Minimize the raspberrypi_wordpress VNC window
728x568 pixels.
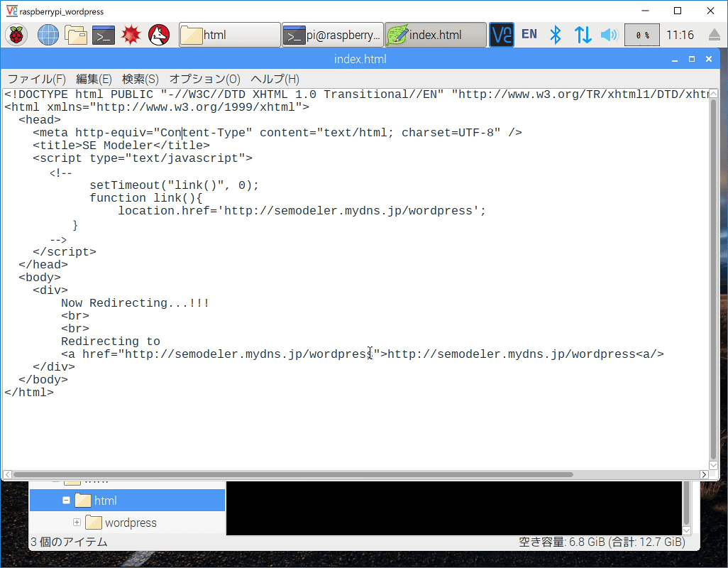click(x=645, y=11)
